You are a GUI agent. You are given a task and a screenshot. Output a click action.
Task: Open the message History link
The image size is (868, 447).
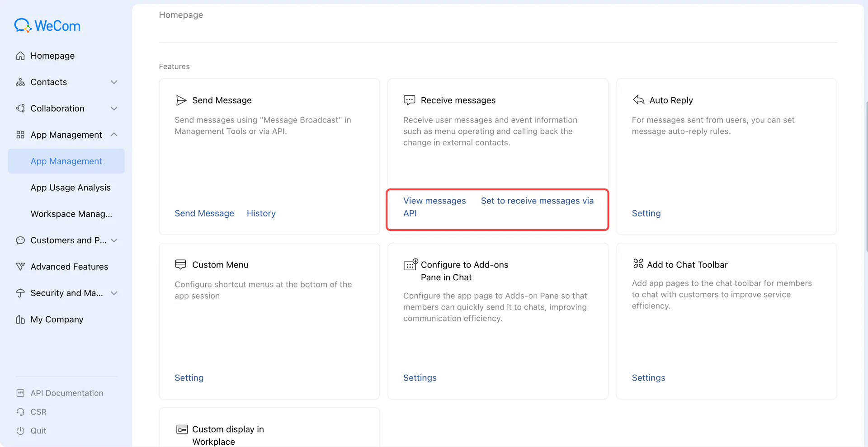[x=261, y=213]
